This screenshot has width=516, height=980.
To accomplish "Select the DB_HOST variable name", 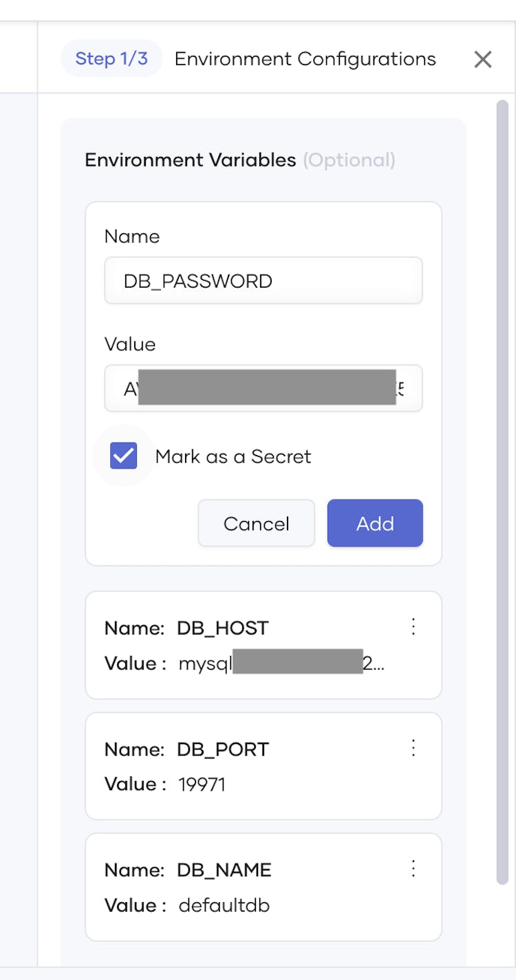I will pyautogui.click(x=222, y=628).
